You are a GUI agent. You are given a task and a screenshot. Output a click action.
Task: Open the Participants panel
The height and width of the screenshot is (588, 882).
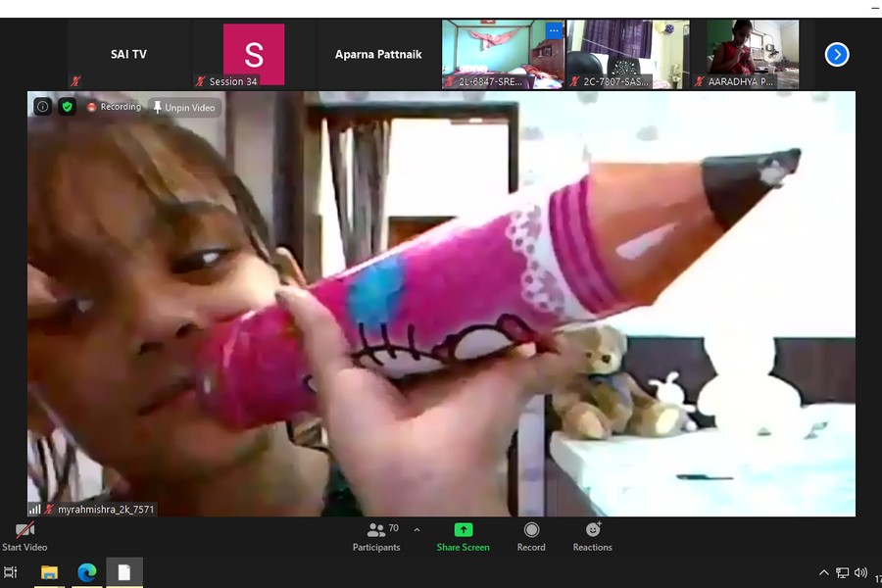pyautogui.click(x=377, y=536)
